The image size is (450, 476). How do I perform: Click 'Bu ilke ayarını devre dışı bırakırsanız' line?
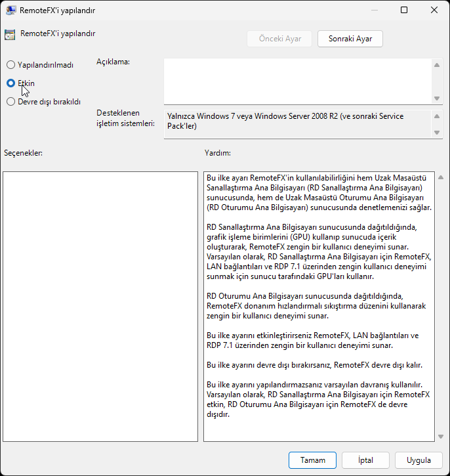(314, 365)
